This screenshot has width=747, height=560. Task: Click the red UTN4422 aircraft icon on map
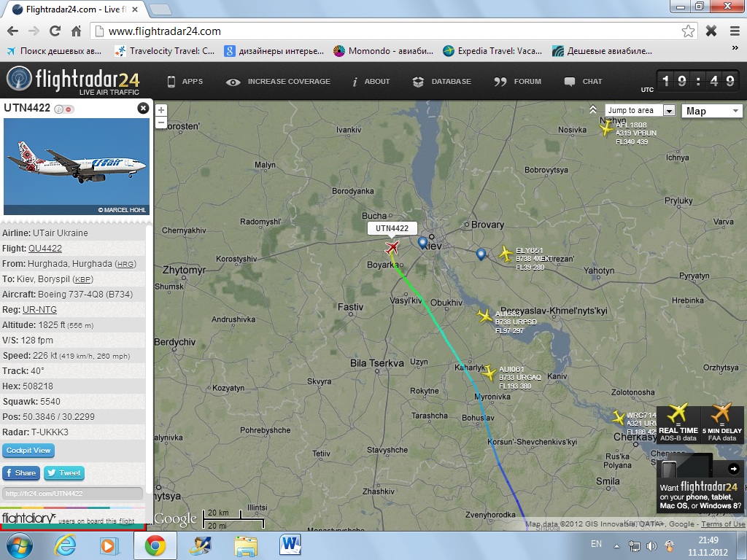392,248
